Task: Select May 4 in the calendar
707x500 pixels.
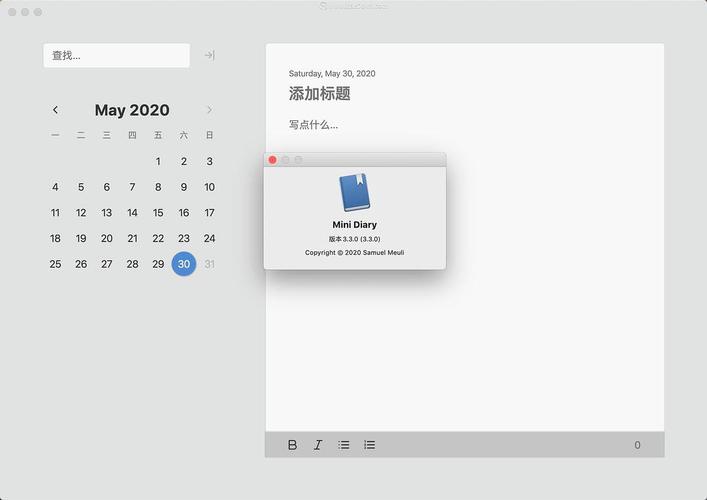Action: tap(55, 187)
